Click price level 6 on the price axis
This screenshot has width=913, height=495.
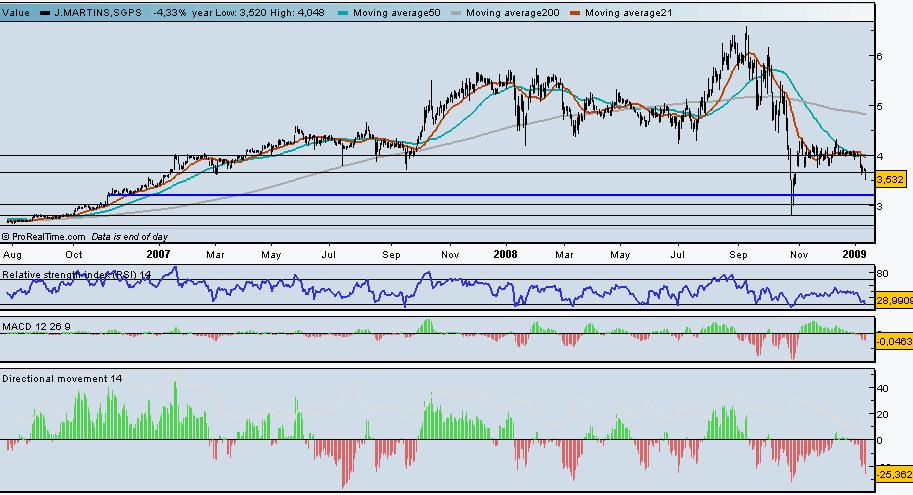pos(880,56)
